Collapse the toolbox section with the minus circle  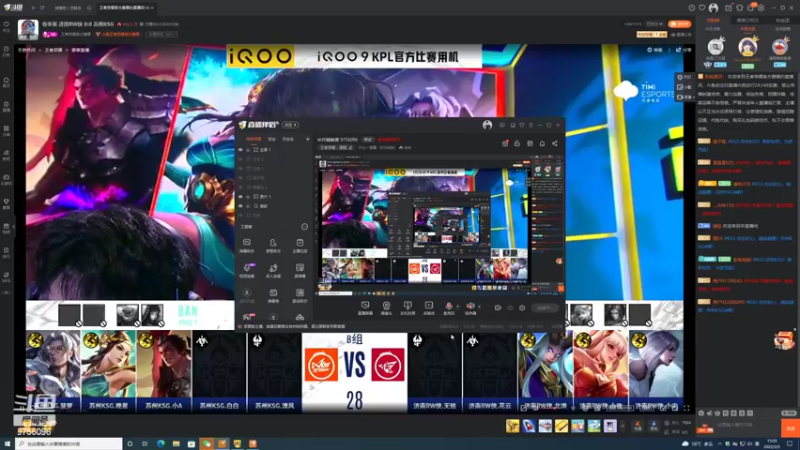pyautogui.click(x=305, y=227)
